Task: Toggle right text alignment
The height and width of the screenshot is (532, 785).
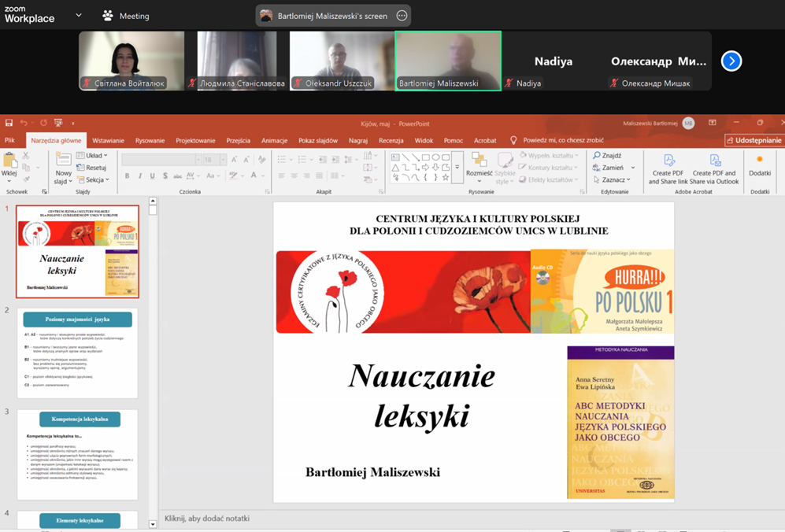Action: point(307,175)
